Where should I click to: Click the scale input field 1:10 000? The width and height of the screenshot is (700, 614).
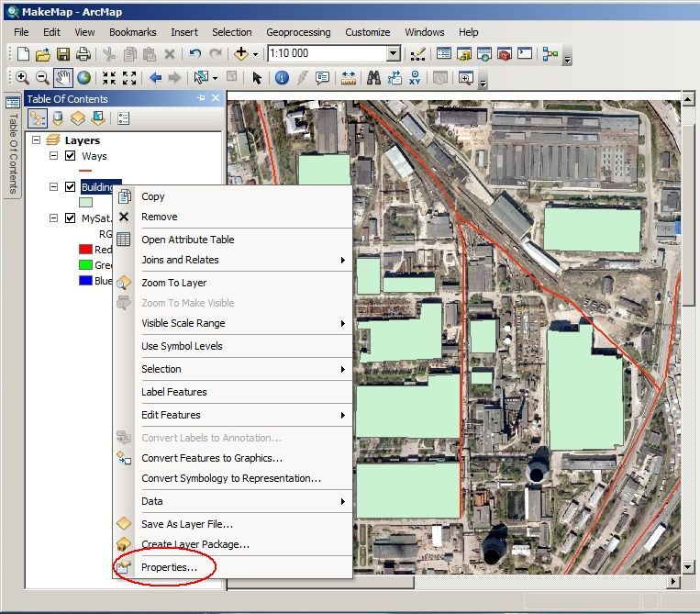click(x=328, y=53)
